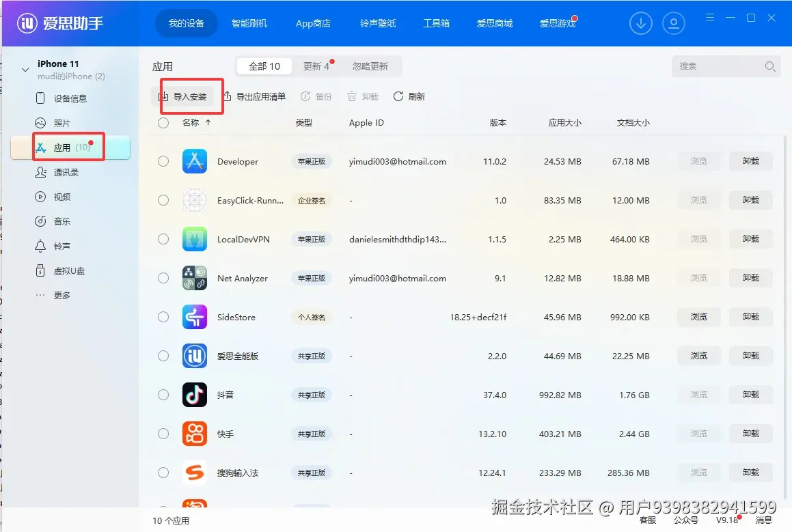Viewport: 792px width, 532px height.
Task: Click the toolbar 卸载 trash button
Action: point(363,96)
